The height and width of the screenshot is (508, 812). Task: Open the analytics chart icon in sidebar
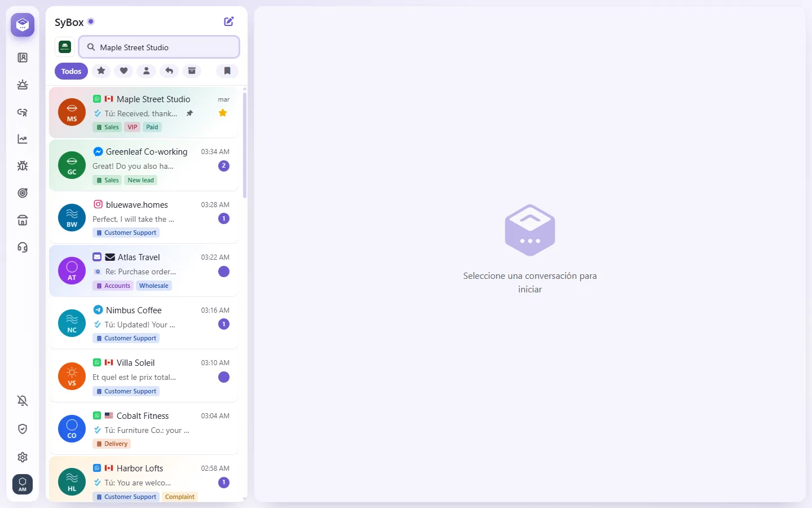[x=23, y=139]
